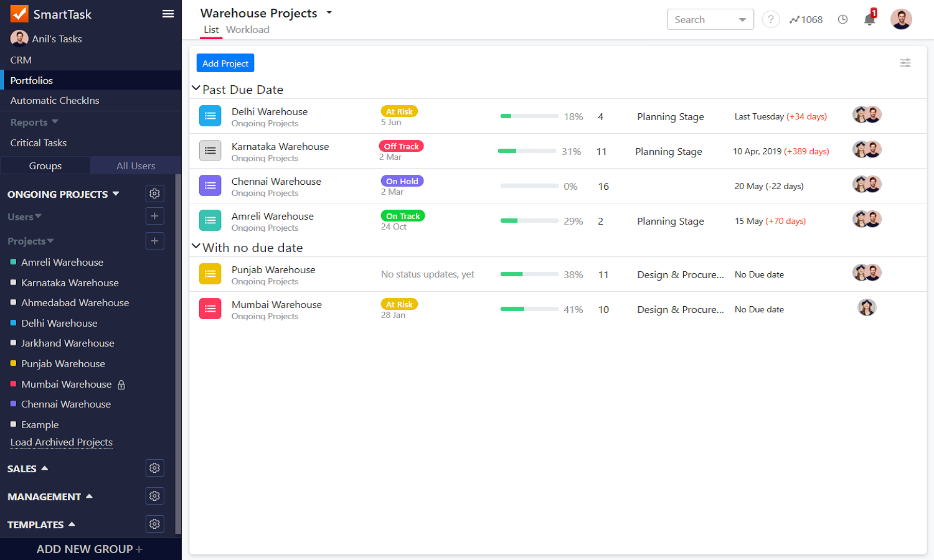This screenshot has height=560, width=934.
Task: Click Mumbai Warehouse progress bar
Action: click(529, 309)
